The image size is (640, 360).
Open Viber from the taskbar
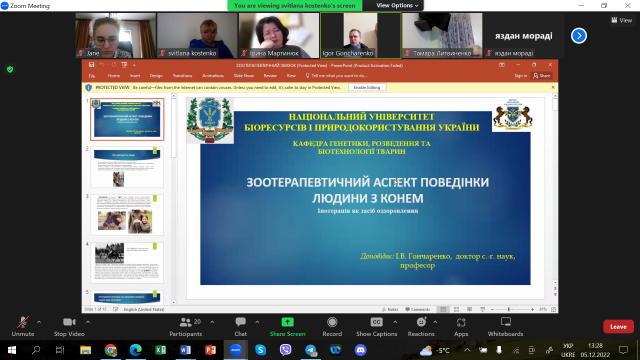pyautogui.click(x=285, y=350)
